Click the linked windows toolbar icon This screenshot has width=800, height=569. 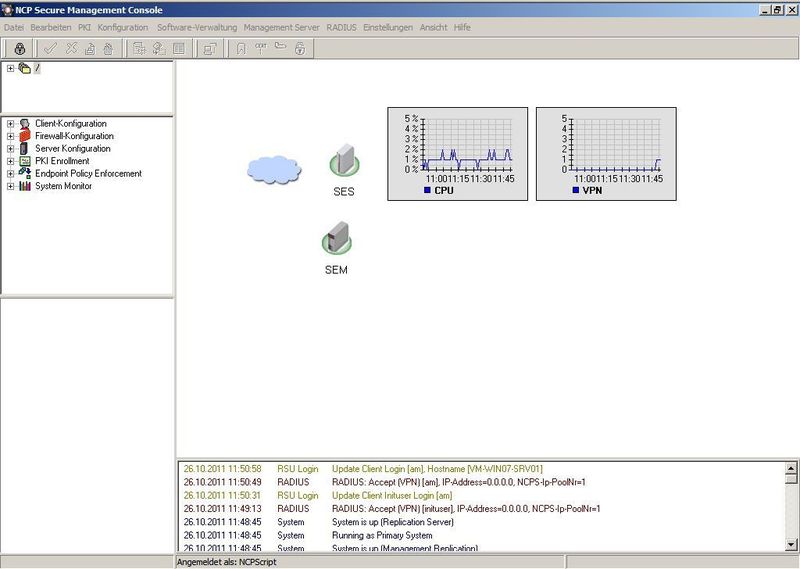[210, 49]
